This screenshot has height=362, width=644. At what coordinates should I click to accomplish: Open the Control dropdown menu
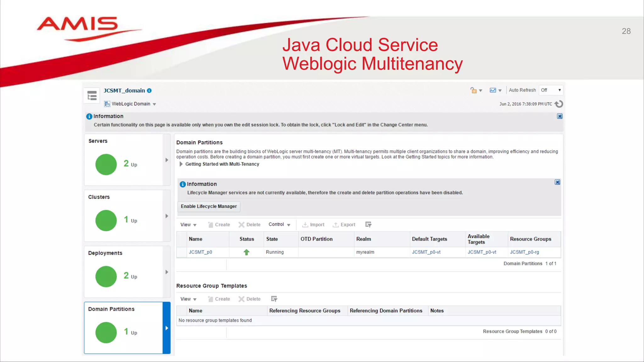tap(279, 224)
